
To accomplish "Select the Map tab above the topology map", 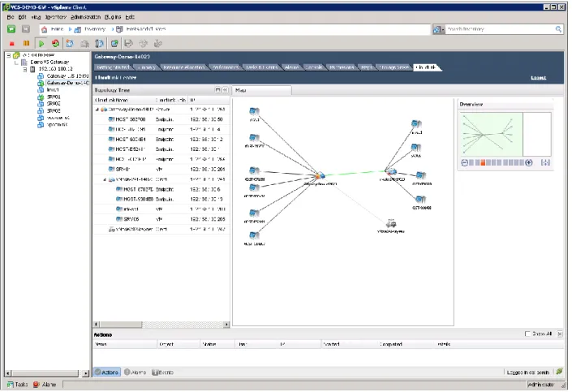I will (x=261, y=90).
